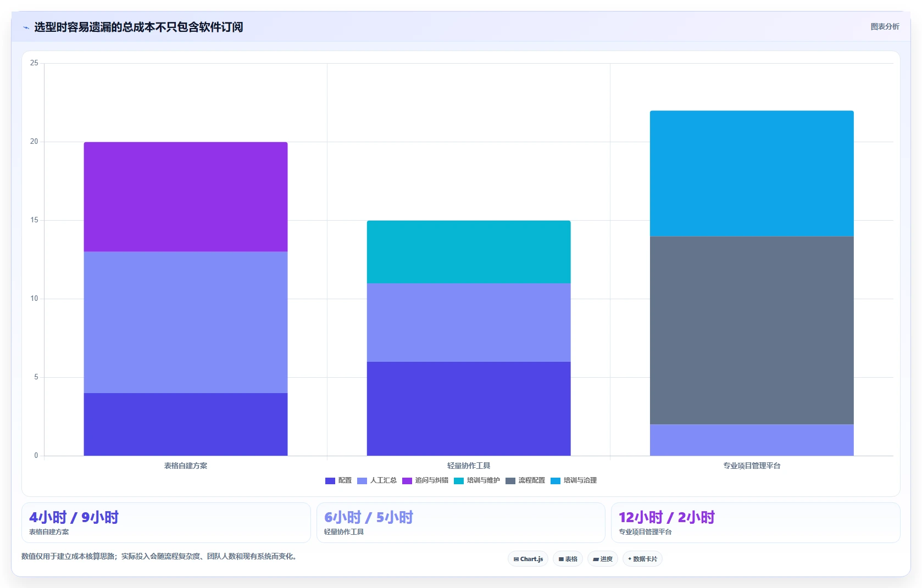The width and height of the screenshot is (922, 588).
Task: Click the y-axis tick label 20
Action: pyautogui.click(x=34, y=142)
